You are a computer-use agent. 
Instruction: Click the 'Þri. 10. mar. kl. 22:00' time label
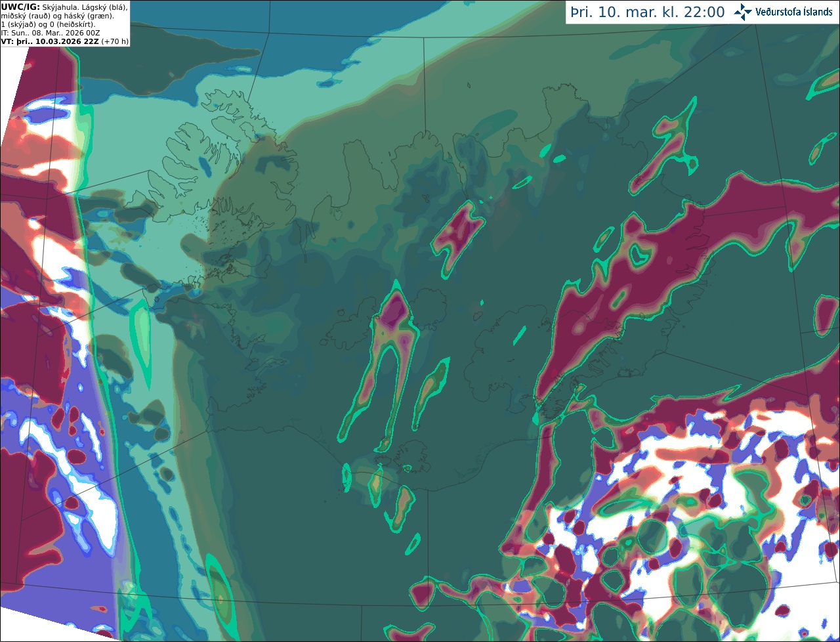click(x=648, y=12)
